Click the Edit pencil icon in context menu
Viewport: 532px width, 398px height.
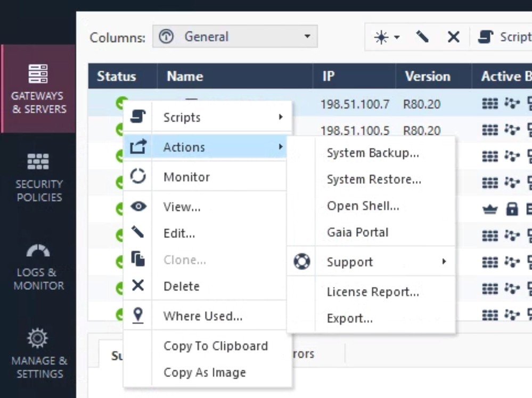point(138,232)
